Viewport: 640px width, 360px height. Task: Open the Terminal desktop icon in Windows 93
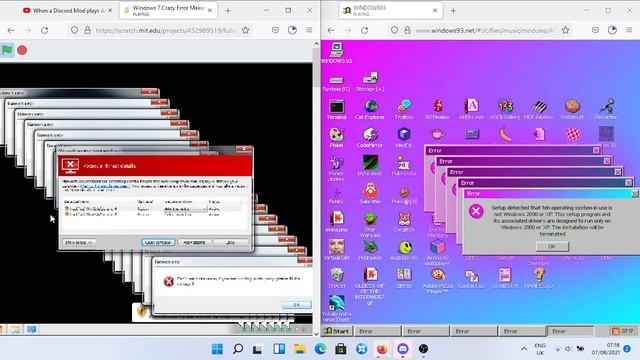pos(337,109)
